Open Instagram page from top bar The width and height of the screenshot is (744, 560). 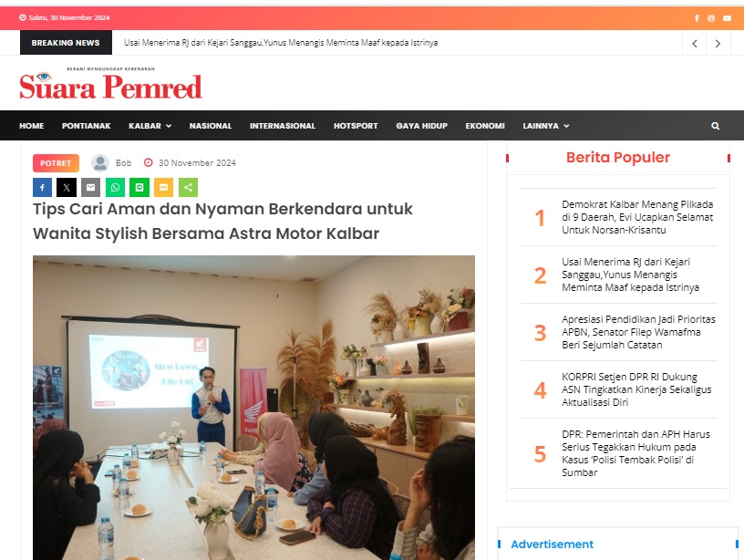[x=711, y=18]
